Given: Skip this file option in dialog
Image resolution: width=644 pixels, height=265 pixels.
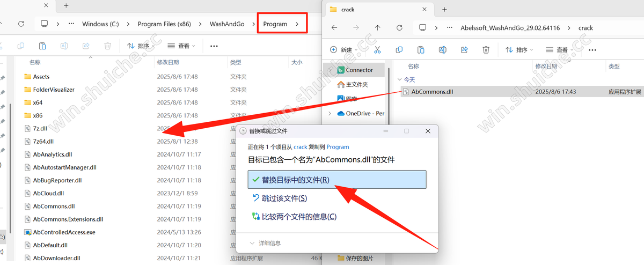Looking at the screenshot, I should point(280,198).
